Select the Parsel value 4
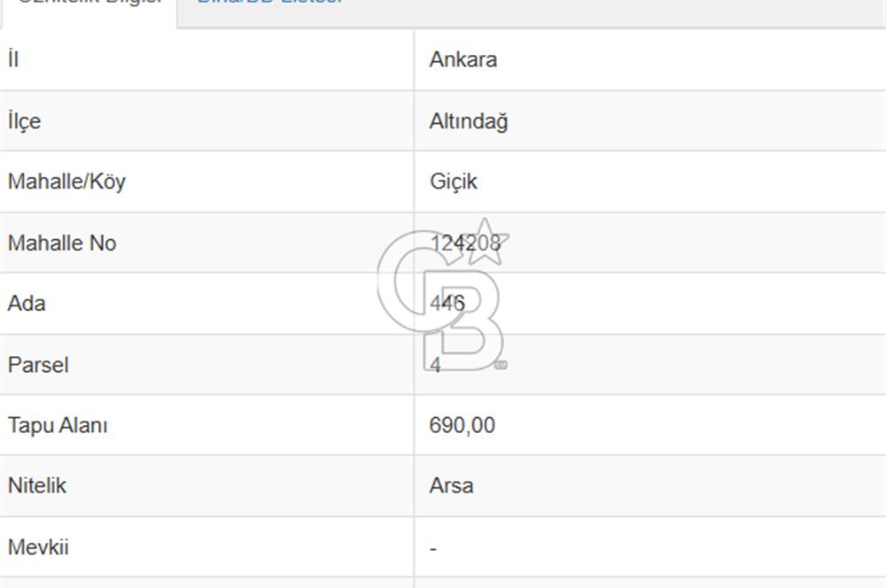Screen dimensions: 886x588 (x=434, y=364)
